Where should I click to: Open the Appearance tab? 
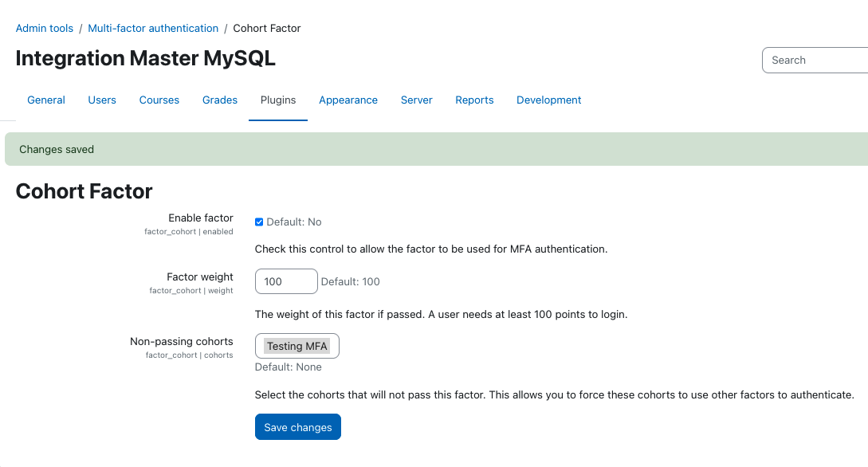348,100
